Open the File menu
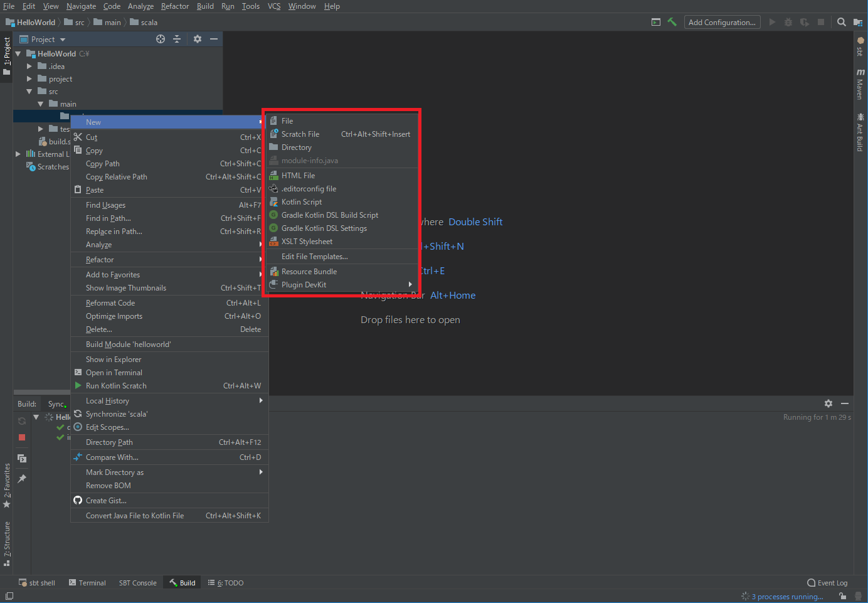The width and height of the screenshot is (868, 603). [9, 6]
